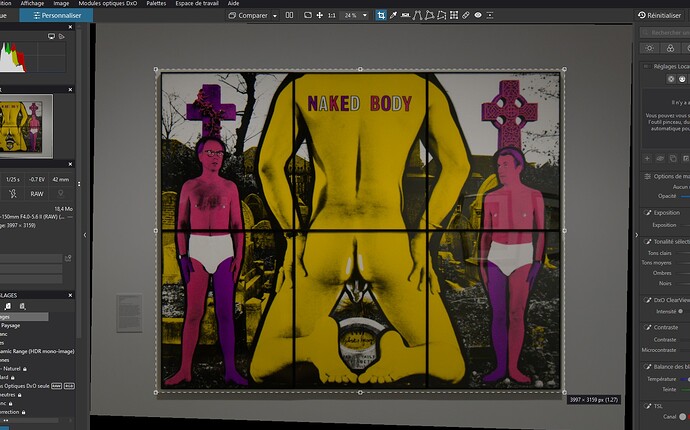This screenshot has height=430, width=690.
Task: Click the Comparer button
Action: (248, 15)
